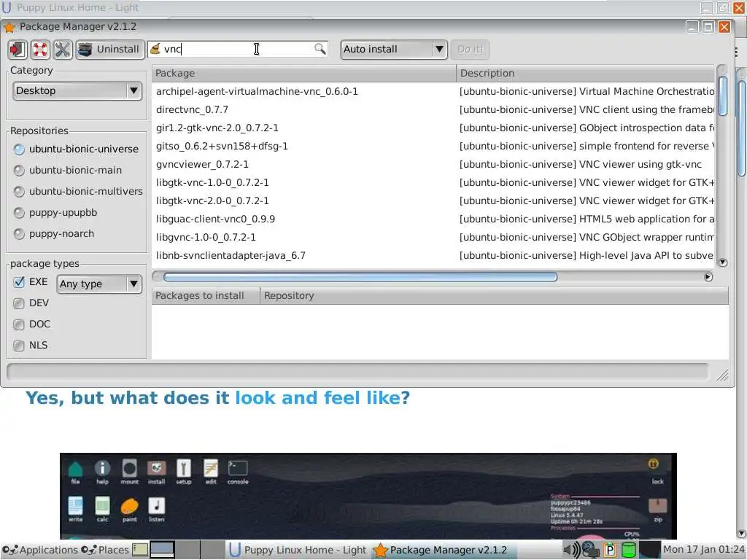Click the magnifier search icon
The width and height of the screenshot is (747, 560).
coord(320,49)
